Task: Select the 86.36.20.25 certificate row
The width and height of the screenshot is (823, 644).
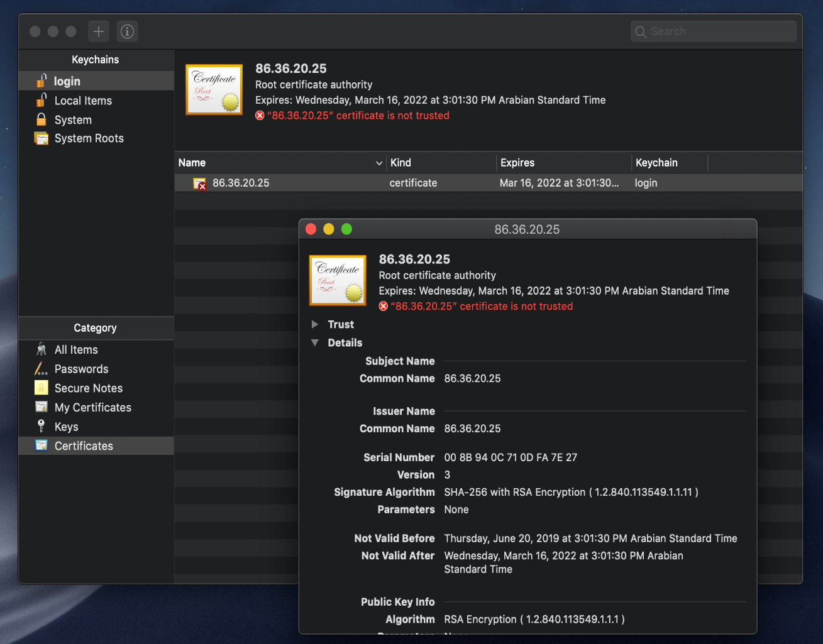Action: tap(489, 183)
